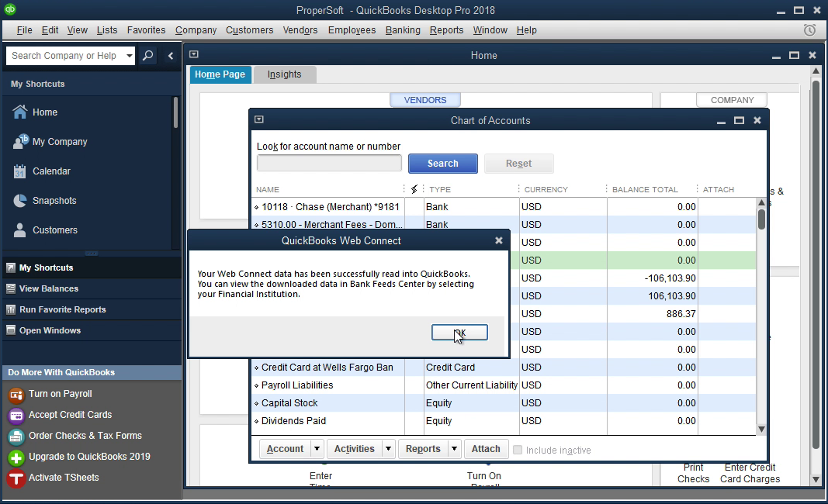Open the Home shortcut icon
828x504 pixels.
(x=20, y=112)
